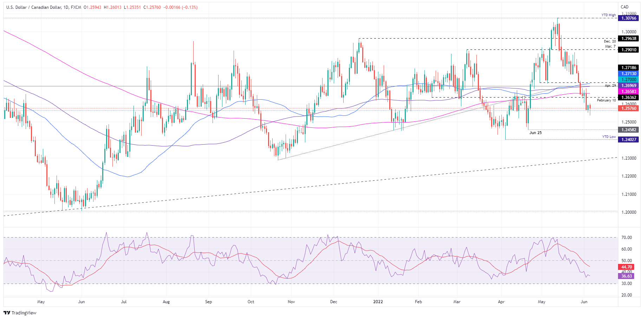
Task: Click the 1.23000 axis value
Action: (629, 158)
